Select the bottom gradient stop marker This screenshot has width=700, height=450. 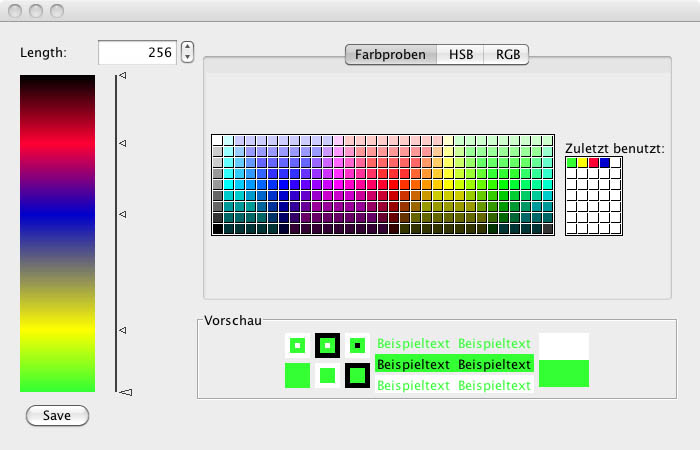click(x=125, y=394)
